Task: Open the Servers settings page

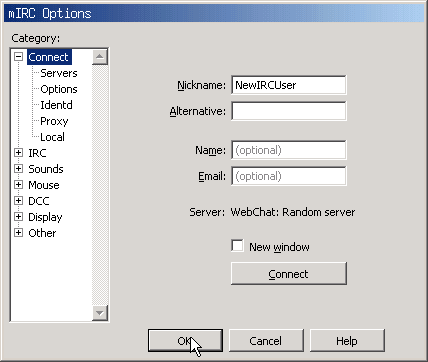Action: click(x=59, y=73)
